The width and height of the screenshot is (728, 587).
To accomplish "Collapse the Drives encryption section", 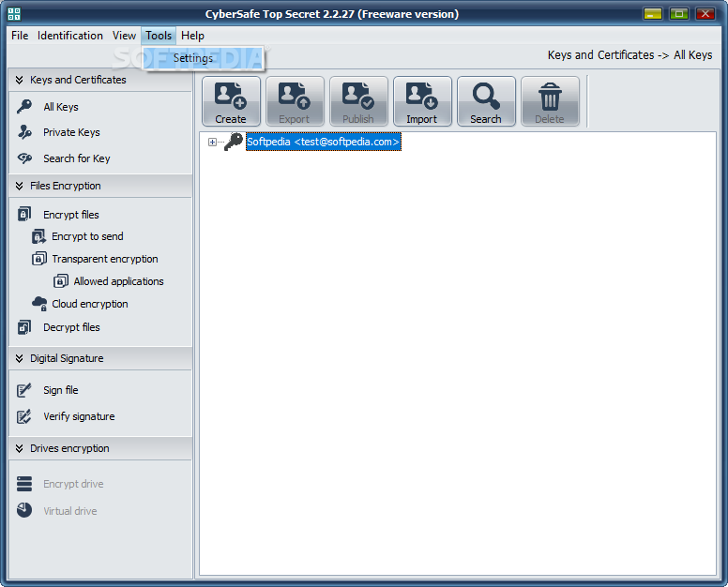I will coord(19,448).
